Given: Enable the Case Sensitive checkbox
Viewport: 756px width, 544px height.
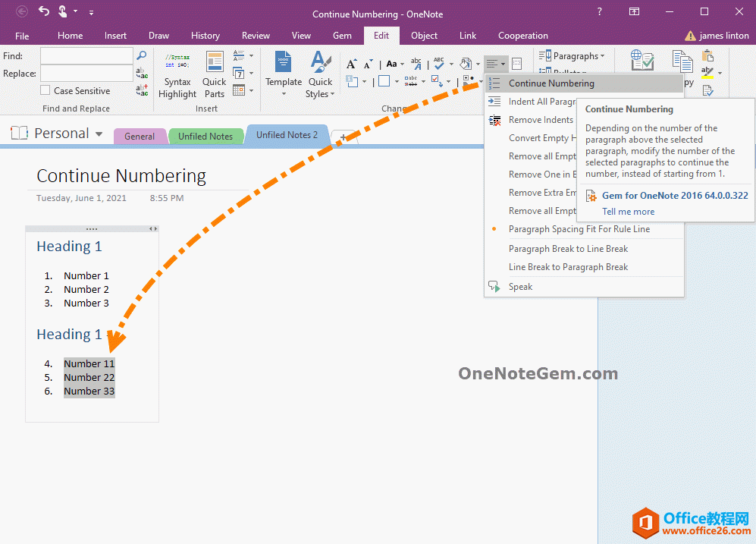Looking at the screenshot, I should point(45,91).
